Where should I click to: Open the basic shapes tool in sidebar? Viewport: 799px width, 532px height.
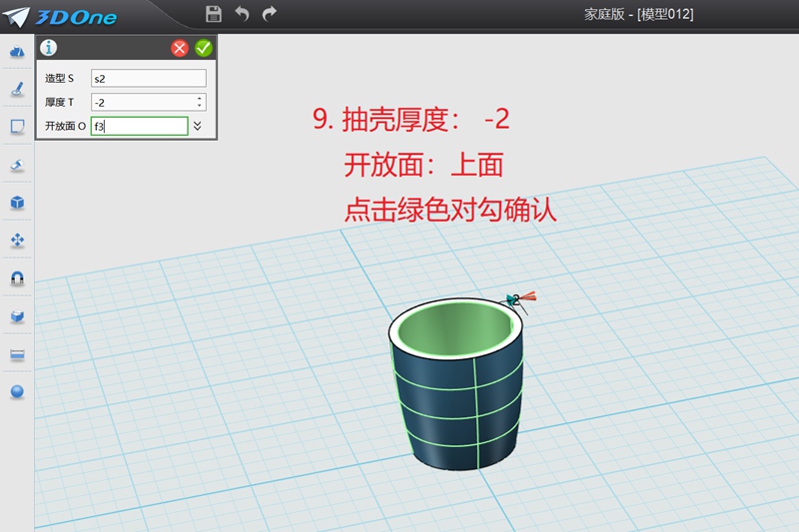[17, 51]
